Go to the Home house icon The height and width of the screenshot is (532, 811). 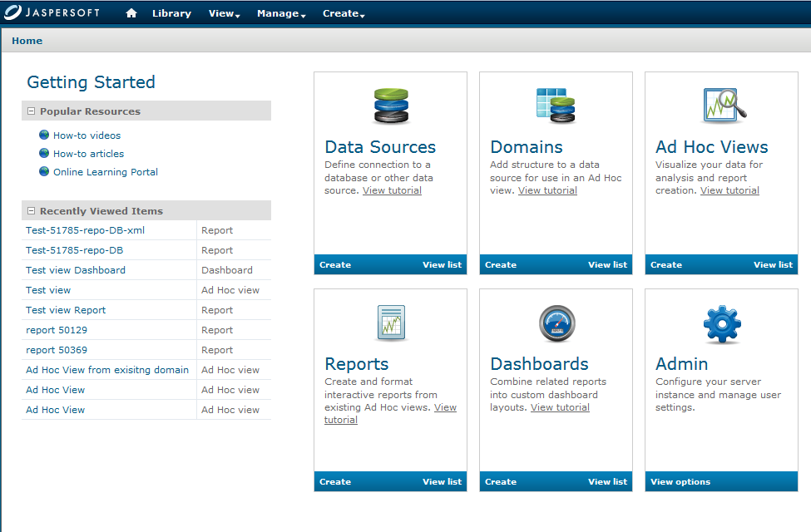coord(131,13)
